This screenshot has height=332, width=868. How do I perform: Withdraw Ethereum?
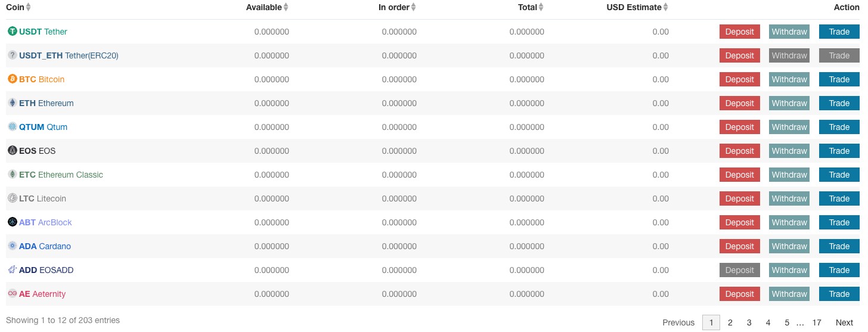(x=789, y=103)
